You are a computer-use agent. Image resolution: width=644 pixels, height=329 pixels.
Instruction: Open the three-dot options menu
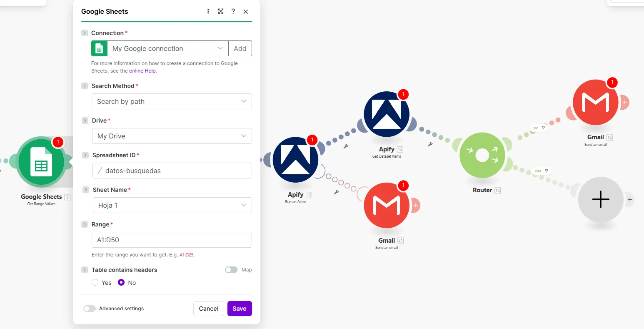click(208, 11)
